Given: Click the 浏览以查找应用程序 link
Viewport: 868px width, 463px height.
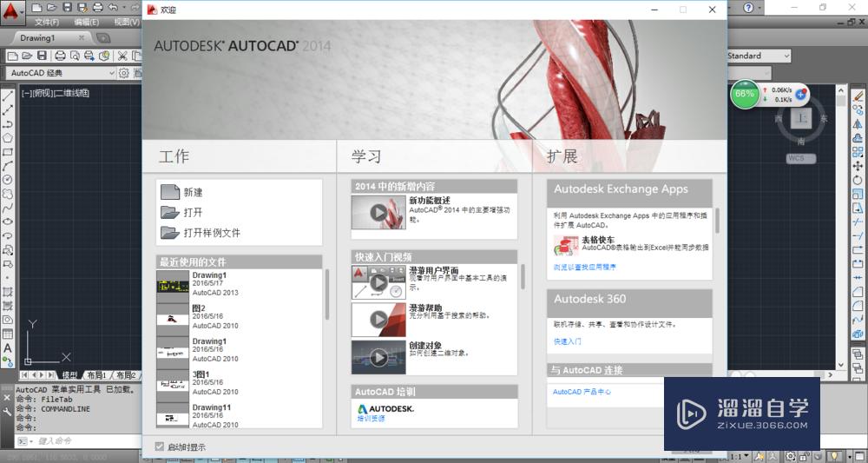Looking at the screenshot, I should pos(584,267).
